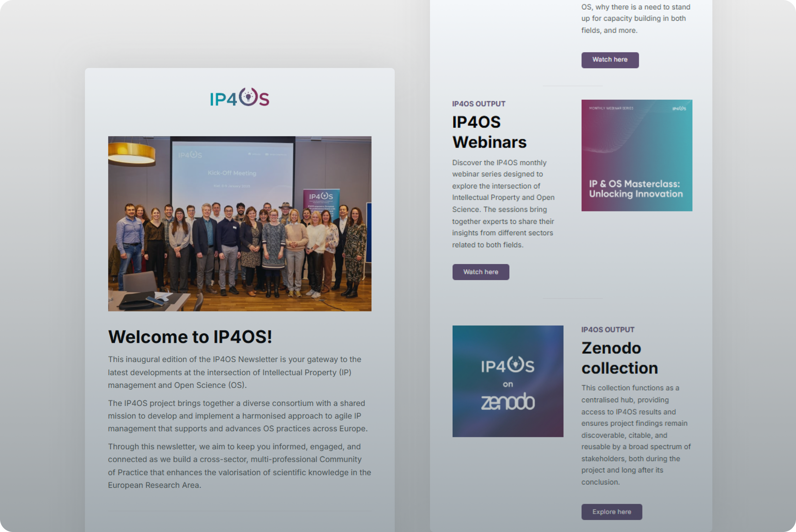Click the IP4OS OUTPUT label above Webinars
Viewport: 796px width, 532px height.
[x=478, y=104]
